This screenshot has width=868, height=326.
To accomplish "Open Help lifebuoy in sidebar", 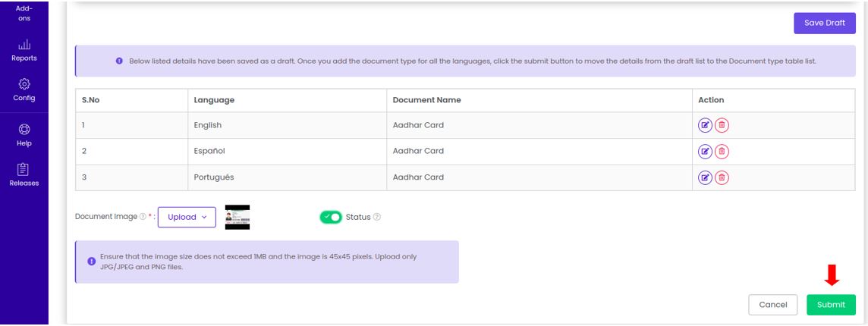I will click(24, 136).
